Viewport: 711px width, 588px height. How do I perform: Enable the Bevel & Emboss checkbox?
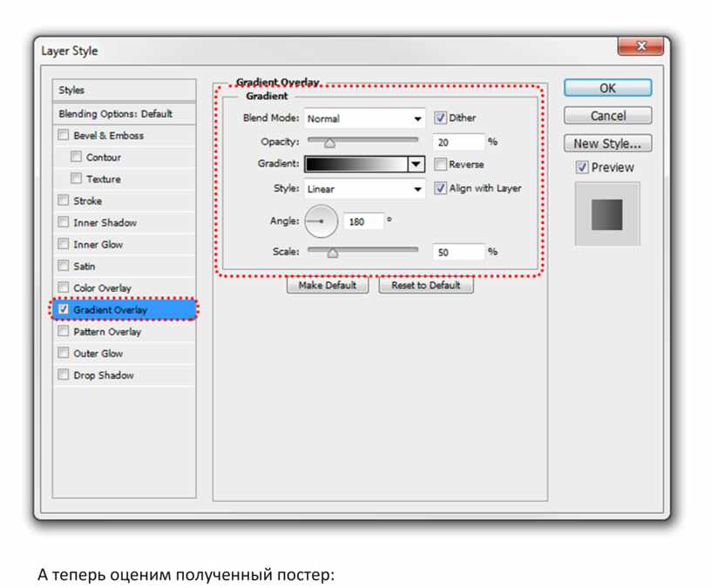point(64,135)
